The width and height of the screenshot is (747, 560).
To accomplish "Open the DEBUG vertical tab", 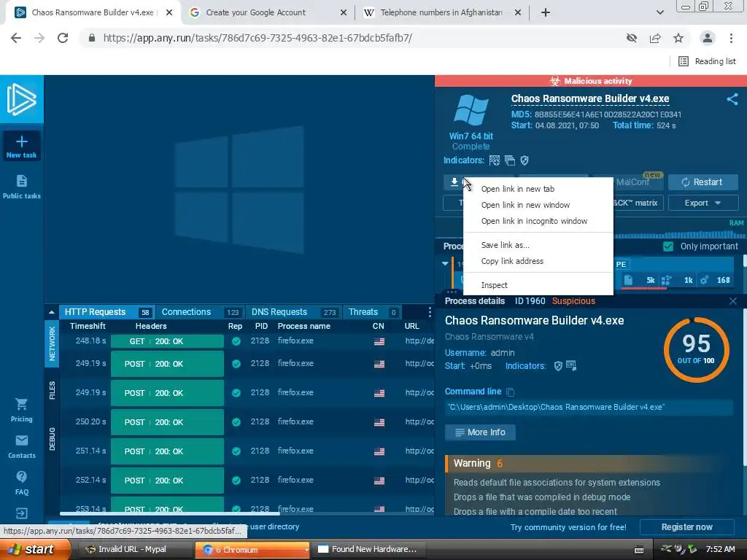I will (52, 439).
